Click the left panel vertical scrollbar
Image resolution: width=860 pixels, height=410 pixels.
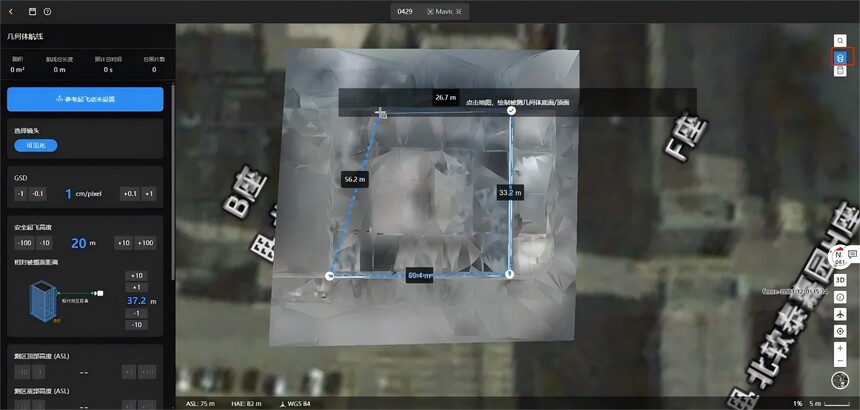pyautogui.click(x=173, y=181)
